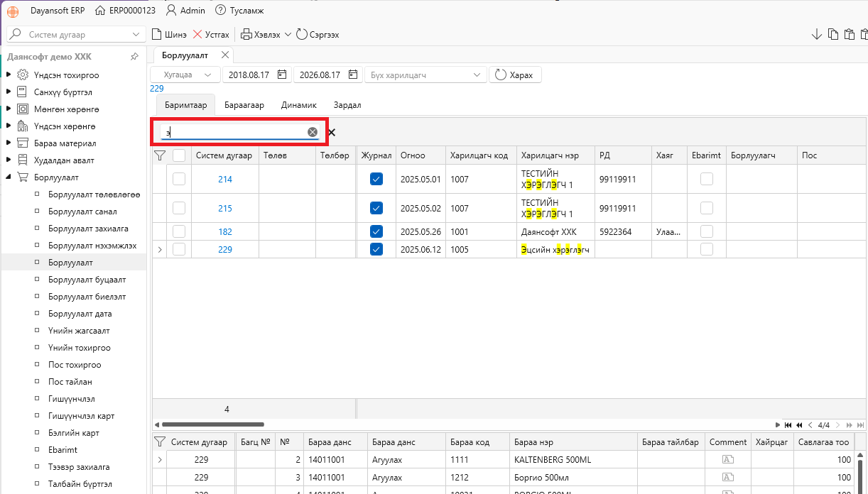
Task: Open the Тусламж help question-mark icon
Action: [220, 11]
